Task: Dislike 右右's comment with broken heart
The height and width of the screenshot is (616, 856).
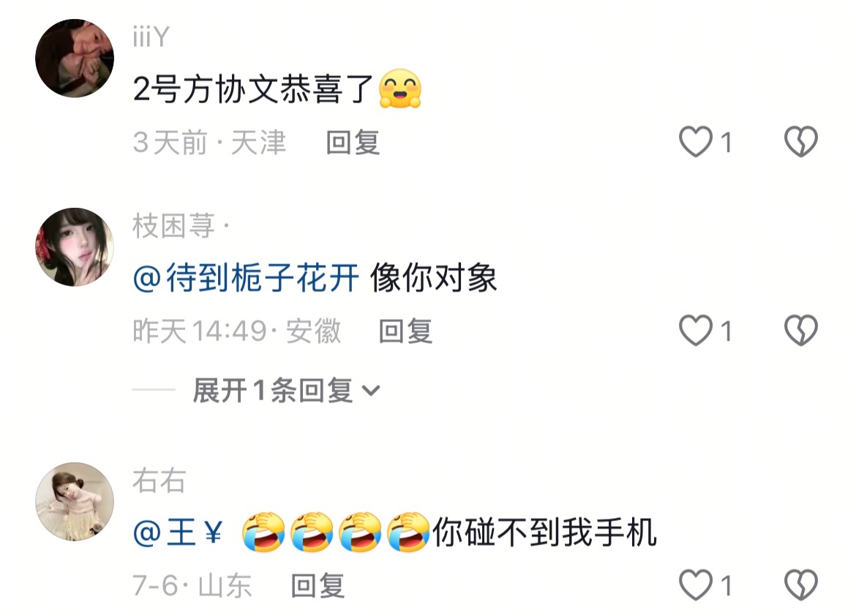Action: click(x=801, y=585)
